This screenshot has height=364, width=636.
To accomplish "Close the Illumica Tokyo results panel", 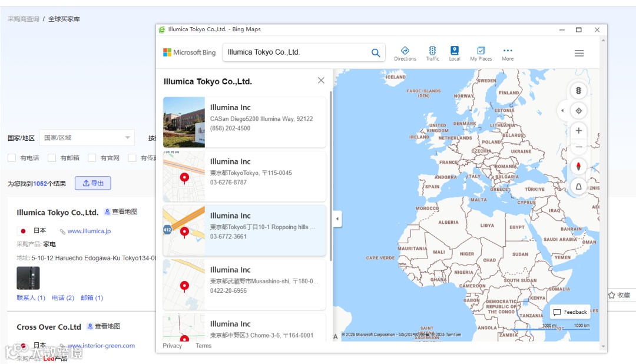I will tap(321, 80).
